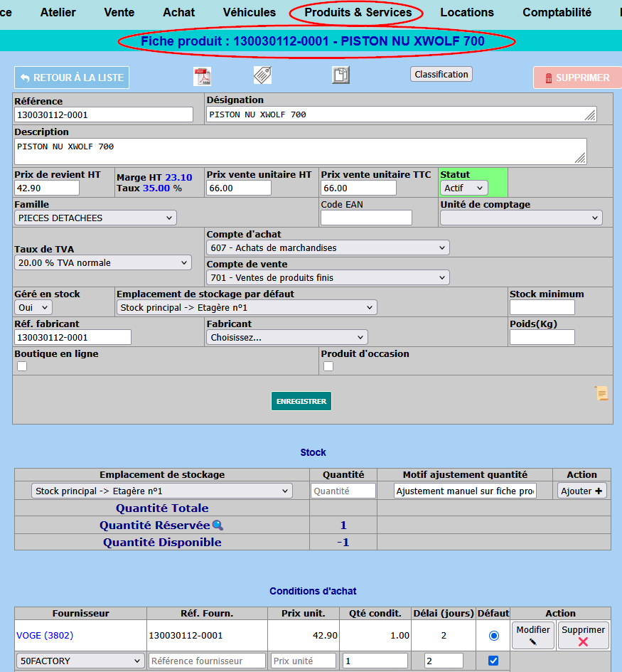622x672 pixels.
Task: Click the Stock minimum input field
Action: pyautogui.click(x=542, y=307)
